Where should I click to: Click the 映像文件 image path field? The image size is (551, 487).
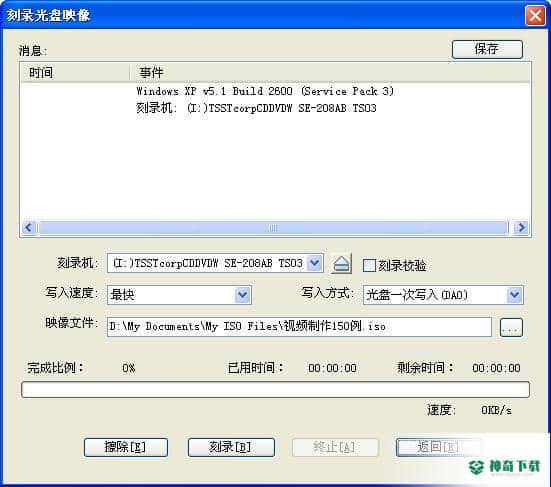(299, 327)
